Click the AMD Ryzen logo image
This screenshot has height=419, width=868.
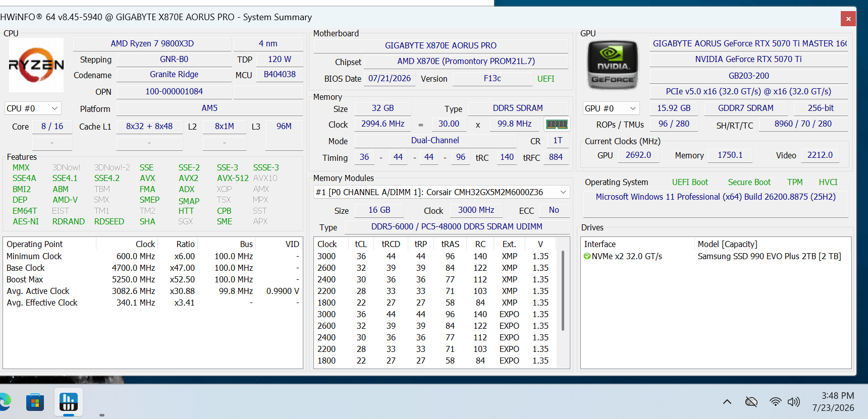36,65
